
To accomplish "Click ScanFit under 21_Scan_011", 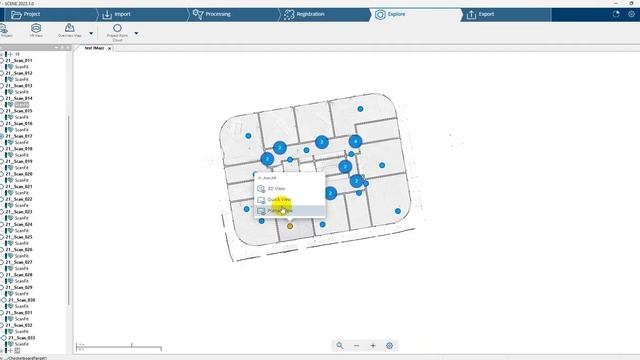I will click(x=22, y=67).
